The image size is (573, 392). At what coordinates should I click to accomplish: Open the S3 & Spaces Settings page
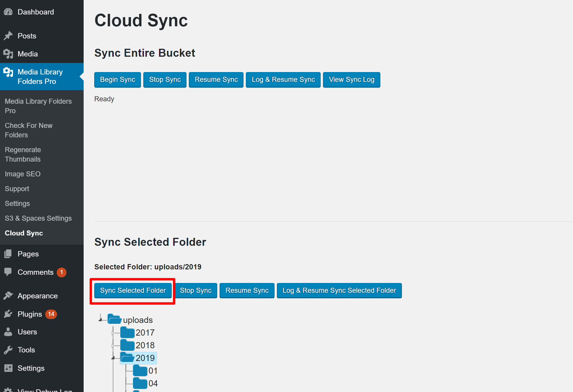tap(38, 218)
